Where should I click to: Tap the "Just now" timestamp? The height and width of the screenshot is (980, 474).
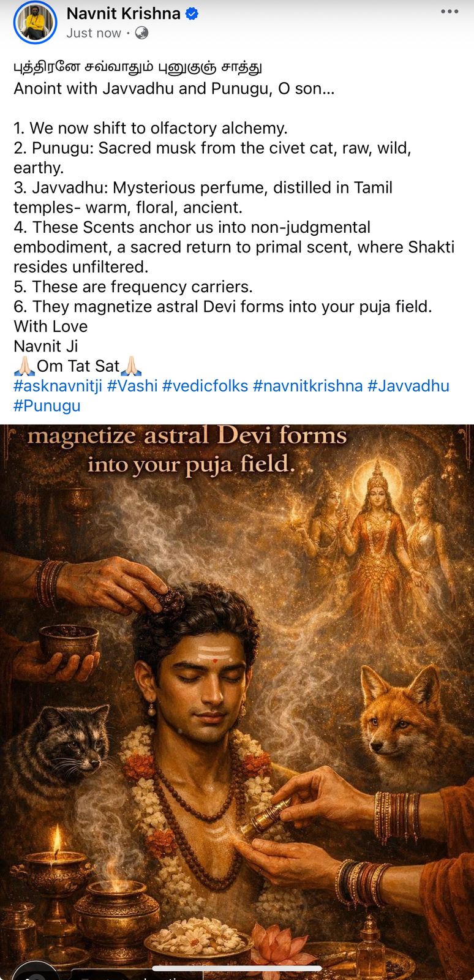point(94,33)
